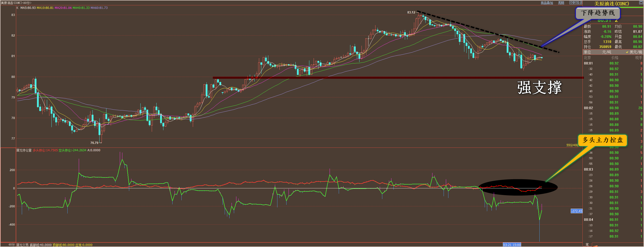Select the 08:02 tick row with volume 26
The height and width of the screenshot is (247, 644).
(x=613, y=108)
